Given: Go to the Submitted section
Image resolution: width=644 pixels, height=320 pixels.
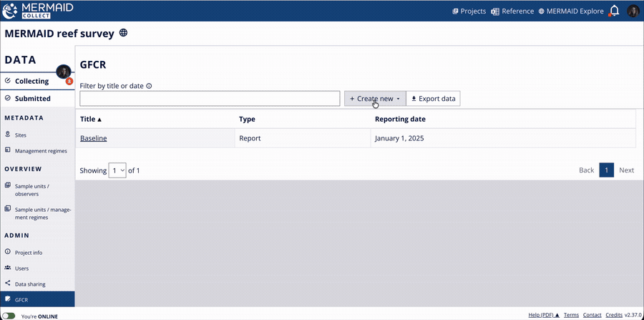Looking at the screenshot, I should [37, 99].
